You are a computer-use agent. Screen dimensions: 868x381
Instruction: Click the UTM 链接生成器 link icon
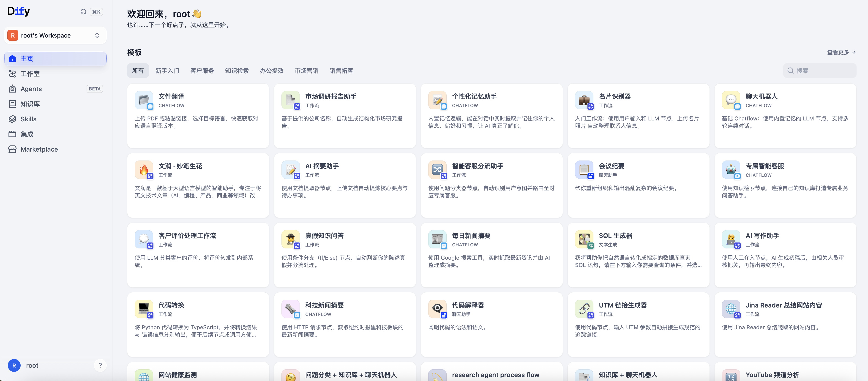pyautogui.click(x=584, y=309)
